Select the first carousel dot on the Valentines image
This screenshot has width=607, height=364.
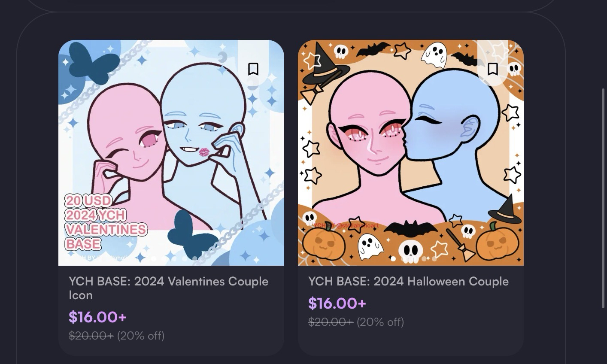coord(153,259)
